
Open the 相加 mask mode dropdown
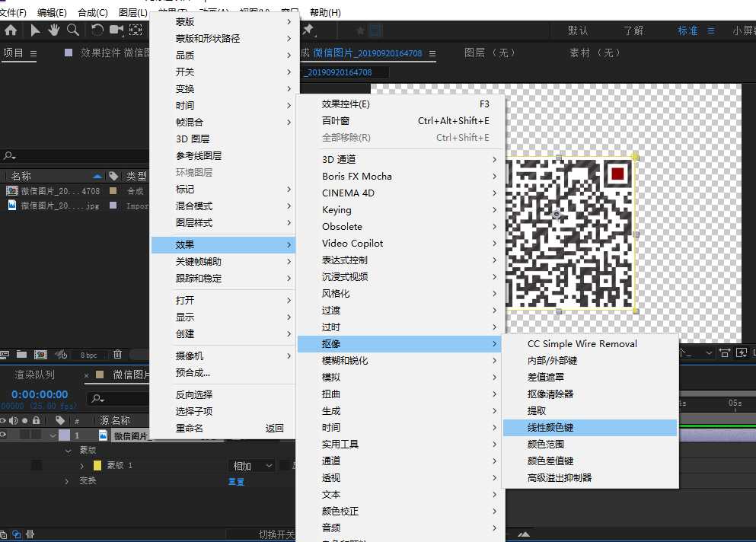[253, 465]
